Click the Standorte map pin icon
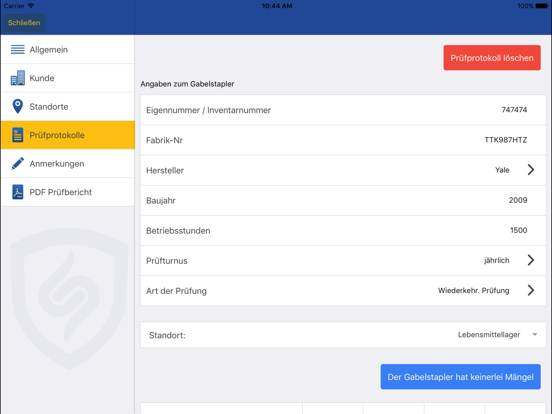552x414 pixels. pos(18,106)
